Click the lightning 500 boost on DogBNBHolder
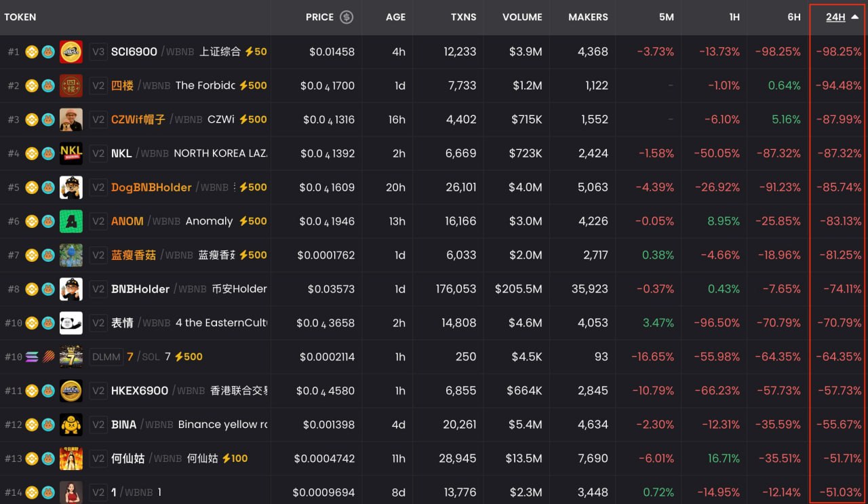Viewport: 868px width, 504px height. pos(252,187)
